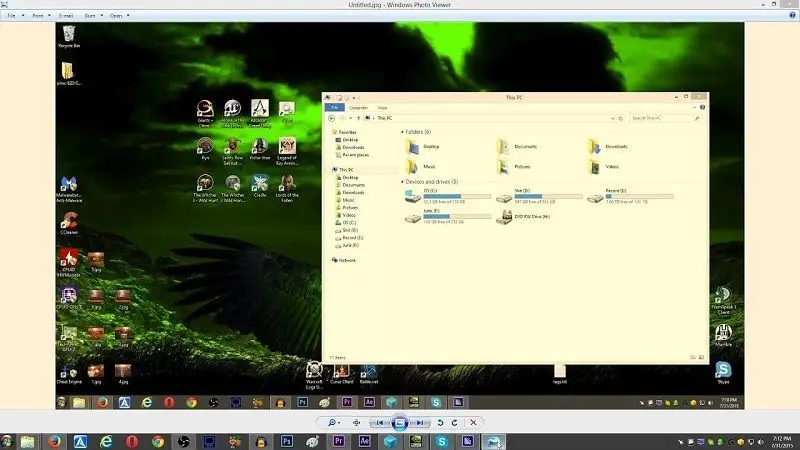Switch to the View tab in This PC window
This screenshot has width=800, height=450.
click(382, 108)
